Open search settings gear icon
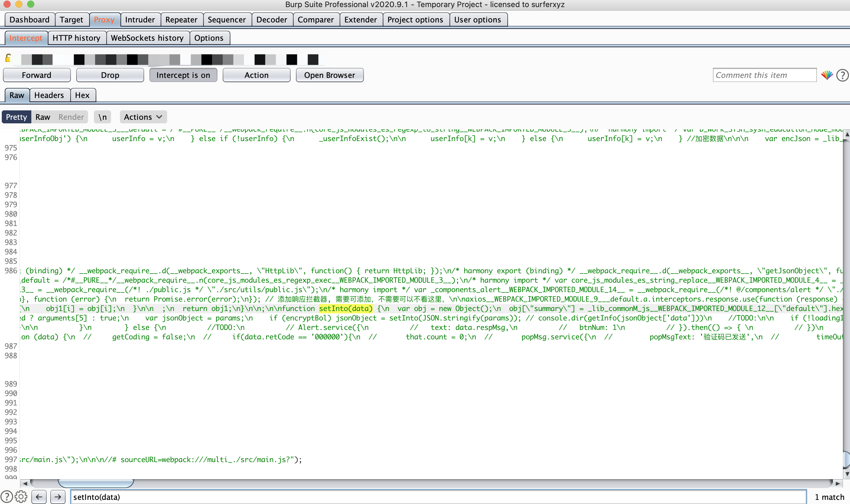This screenshot has width=850, height=504. (21, 497)
